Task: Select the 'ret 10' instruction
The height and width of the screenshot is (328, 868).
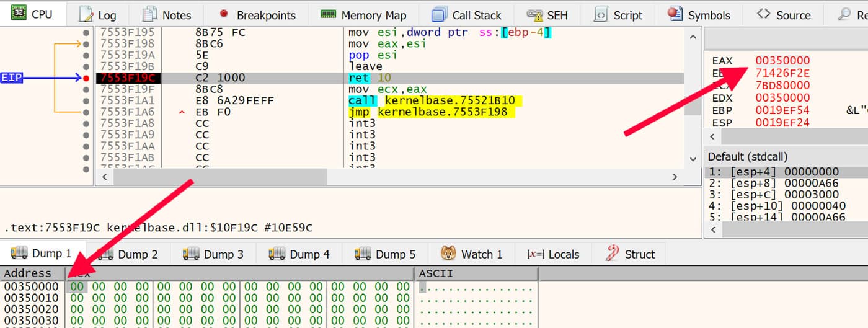Action: pyautogui.click(x=370, y=78)
